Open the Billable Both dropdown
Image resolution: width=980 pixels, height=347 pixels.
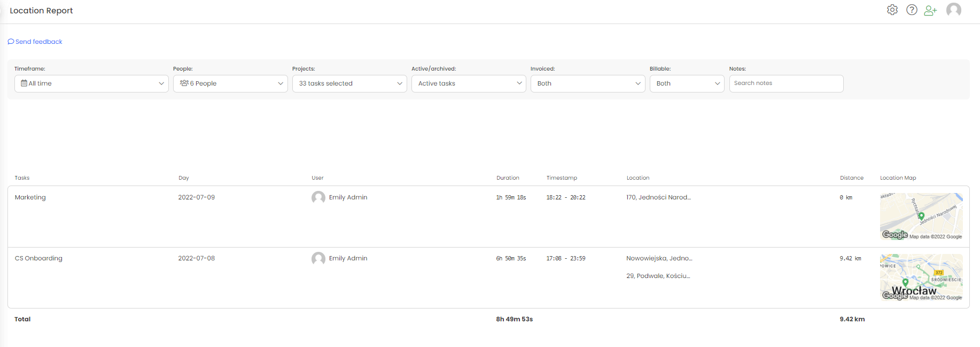tap(687, 83)
